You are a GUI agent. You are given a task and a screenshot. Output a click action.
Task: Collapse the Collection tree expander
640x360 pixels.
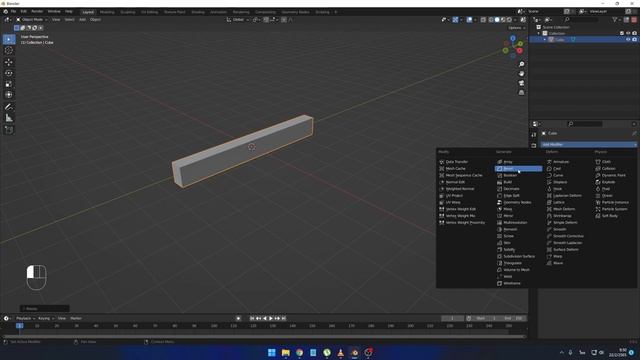click(539, 33)
